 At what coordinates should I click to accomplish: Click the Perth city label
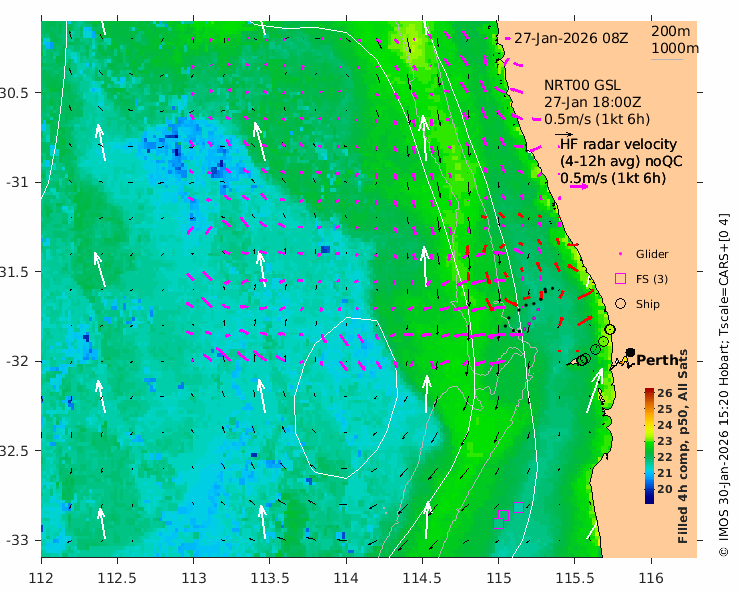click(x=657, y=360)
